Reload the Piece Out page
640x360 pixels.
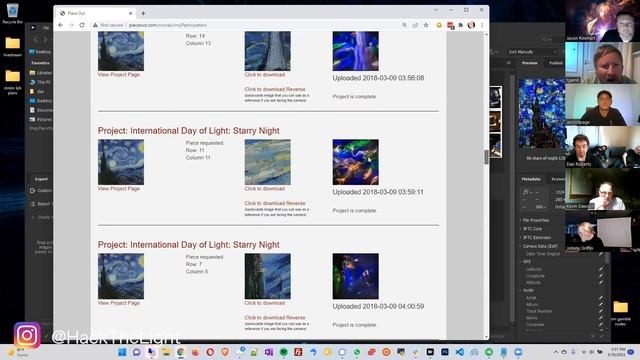click(x=82, y=25)
